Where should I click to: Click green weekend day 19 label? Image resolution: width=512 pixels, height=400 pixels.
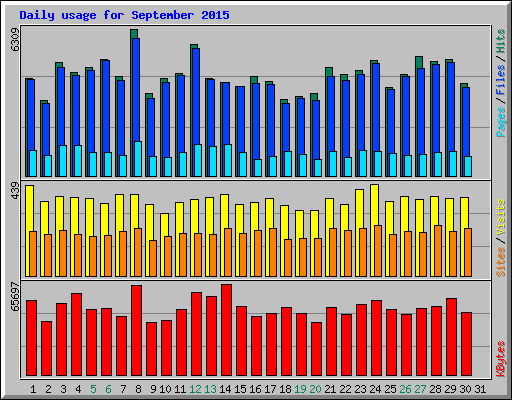coord(300,389)
